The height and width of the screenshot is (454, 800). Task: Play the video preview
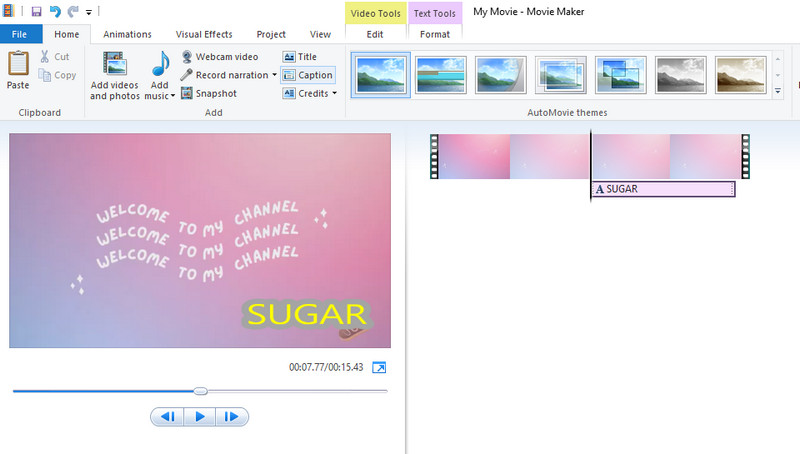tap(199, 417)
